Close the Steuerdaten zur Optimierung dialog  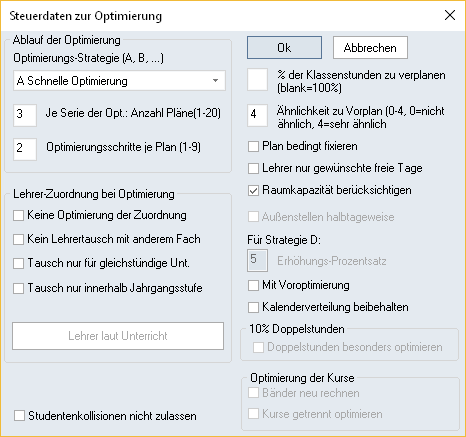pyautogui.click(x=450, y=15)
